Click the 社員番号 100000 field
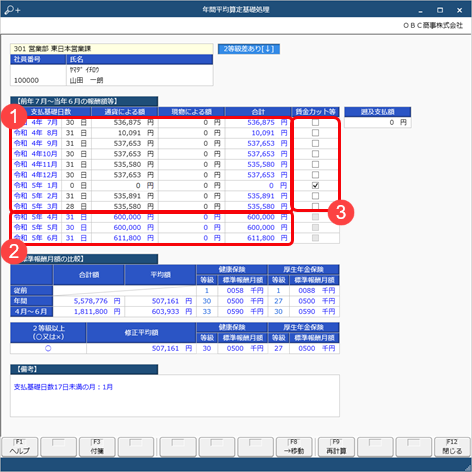 pos(38,75)
